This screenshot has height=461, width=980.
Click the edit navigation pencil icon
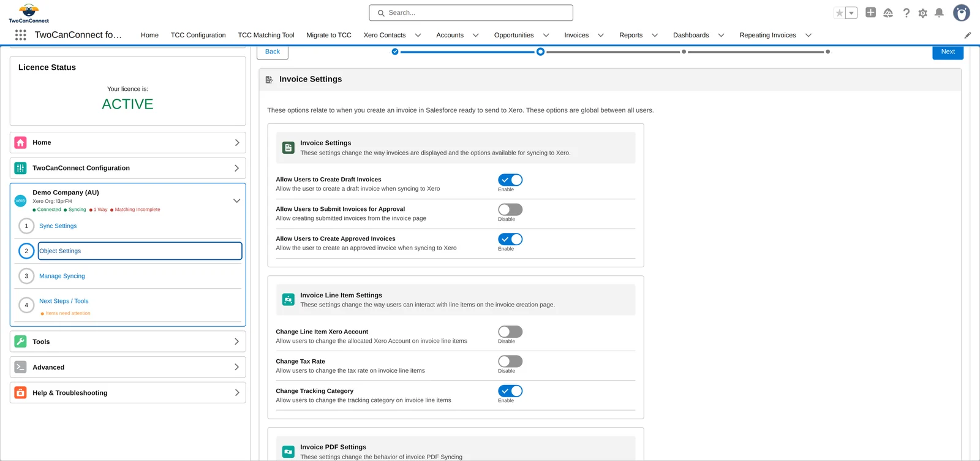968,35
